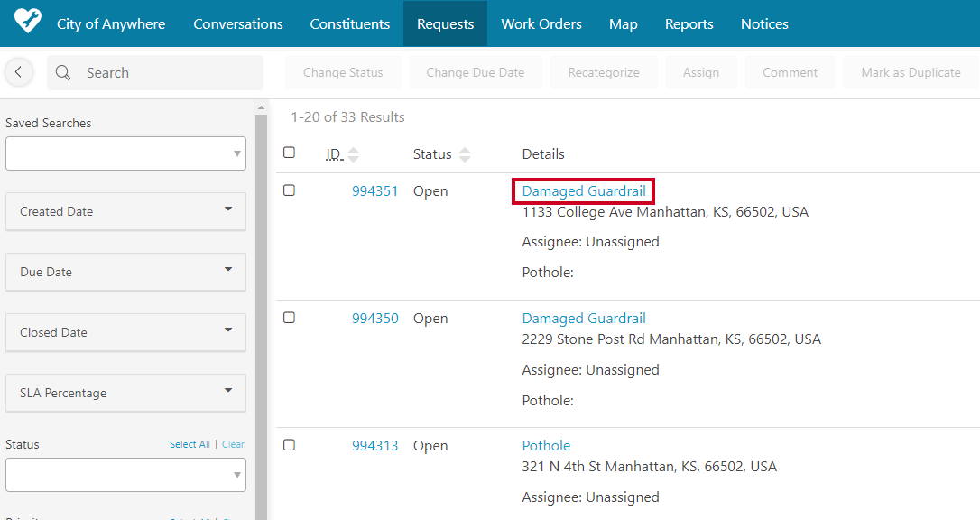Viewport: 980px width, 520px height.
Task: Expand the Created Date filter
Action: coord(125,211)
